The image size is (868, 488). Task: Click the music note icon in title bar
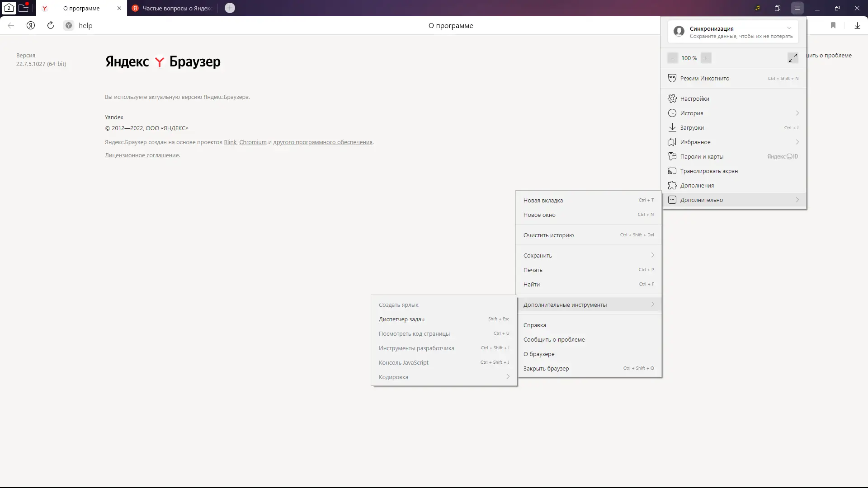(758, 8)
